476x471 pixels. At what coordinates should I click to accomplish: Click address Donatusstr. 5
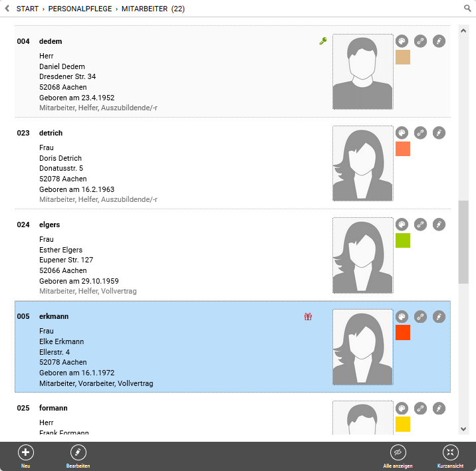[61, 168]
